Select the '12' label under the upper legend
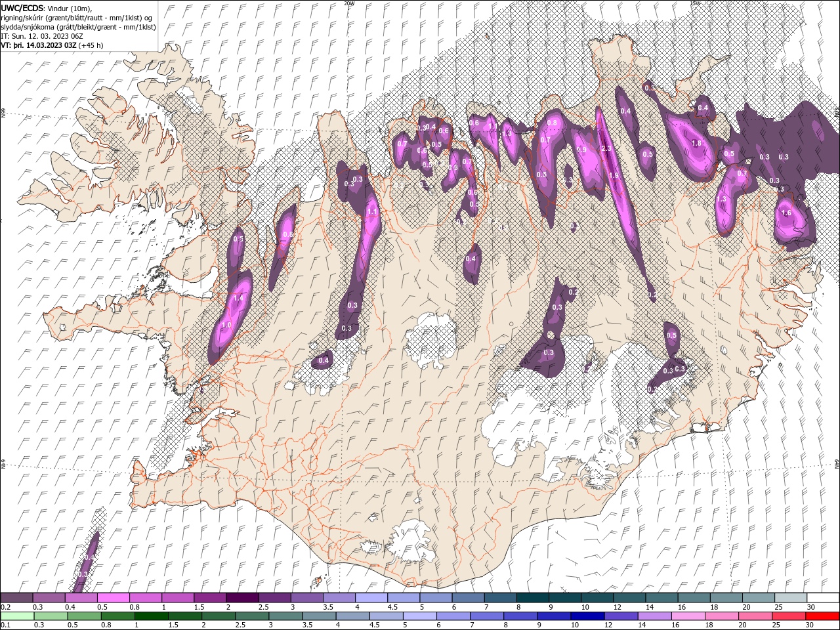Image resolution: width=840 pixels, height=630 pixels. tap(617, 607)
